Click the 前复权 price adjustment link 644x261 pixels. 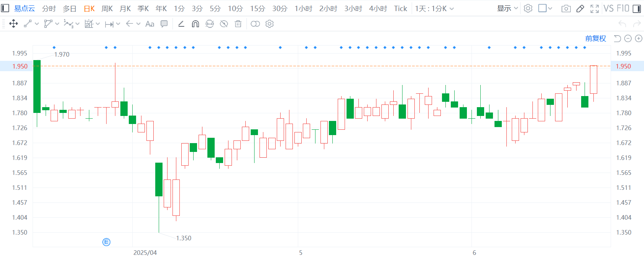[596, 38]
